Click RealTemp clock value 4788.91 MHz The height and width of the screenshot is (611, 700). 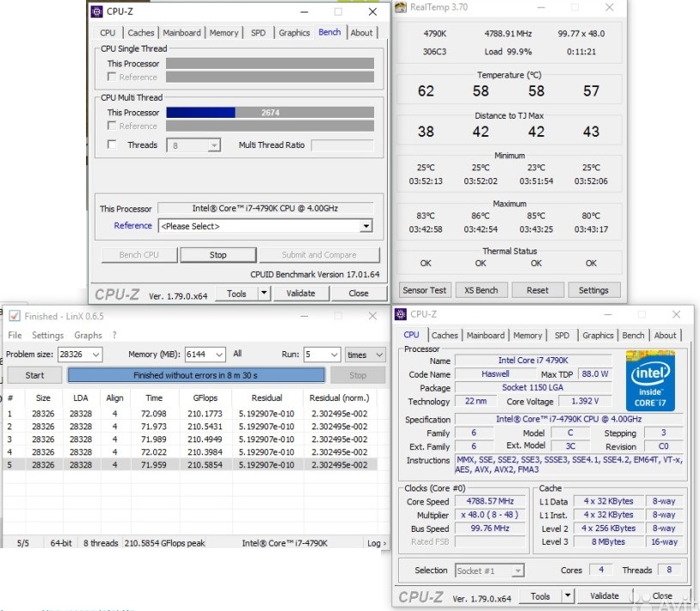point(508,34)
